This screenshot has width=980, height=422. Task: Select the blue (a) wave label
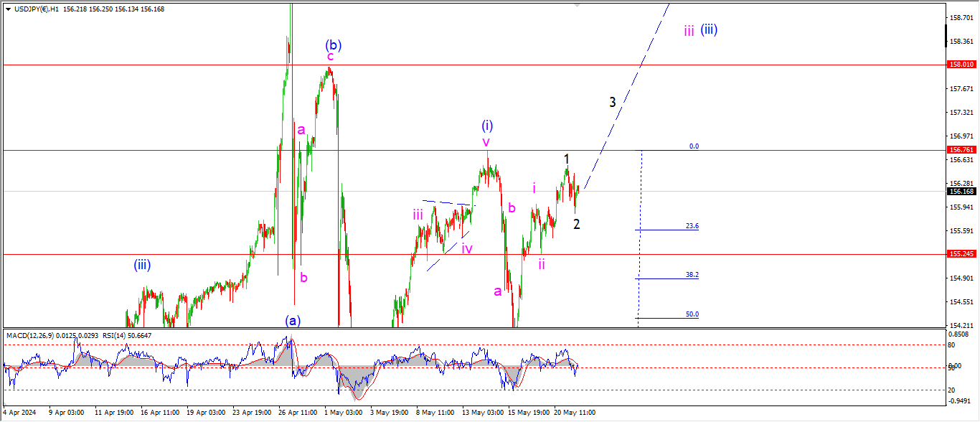point(292,320)
